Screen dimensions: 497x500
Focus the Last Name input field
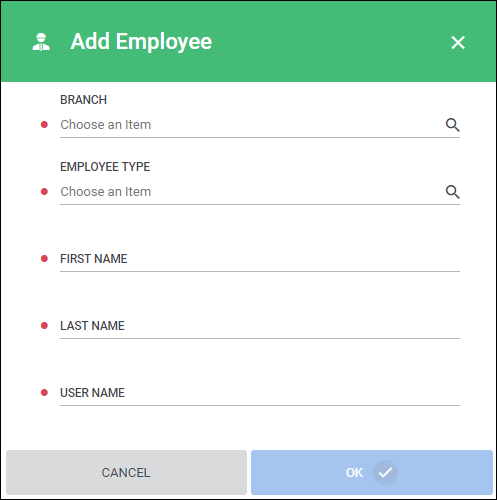tap(260, 326)
